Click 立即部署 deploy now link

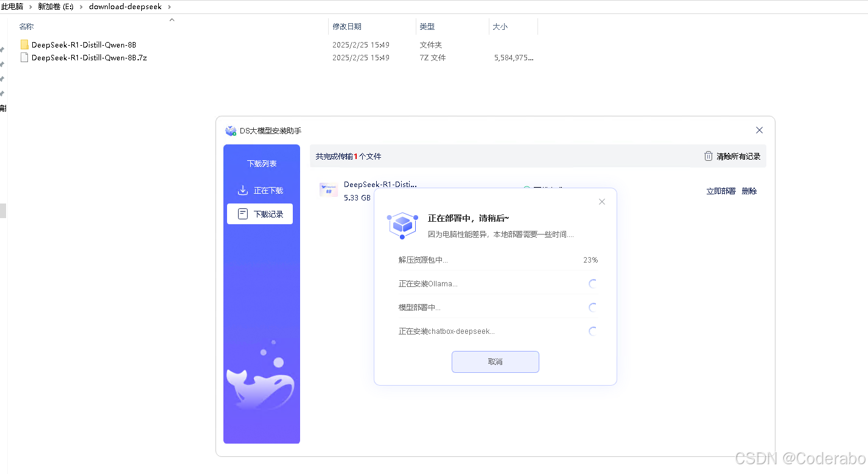721,191
